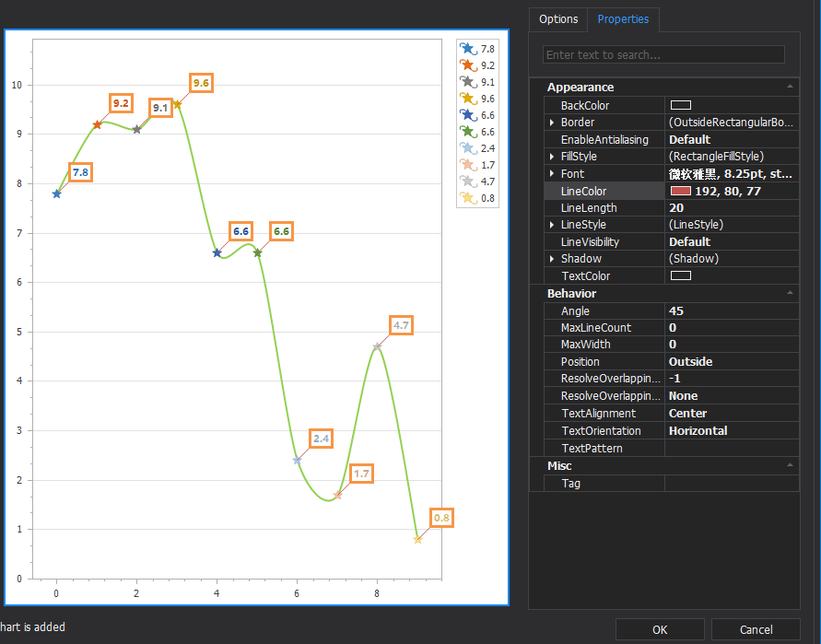Screen dimensions: 821x644
Task: Click the pale yellow star legend marker for 0.8
Action: (468, 198)
